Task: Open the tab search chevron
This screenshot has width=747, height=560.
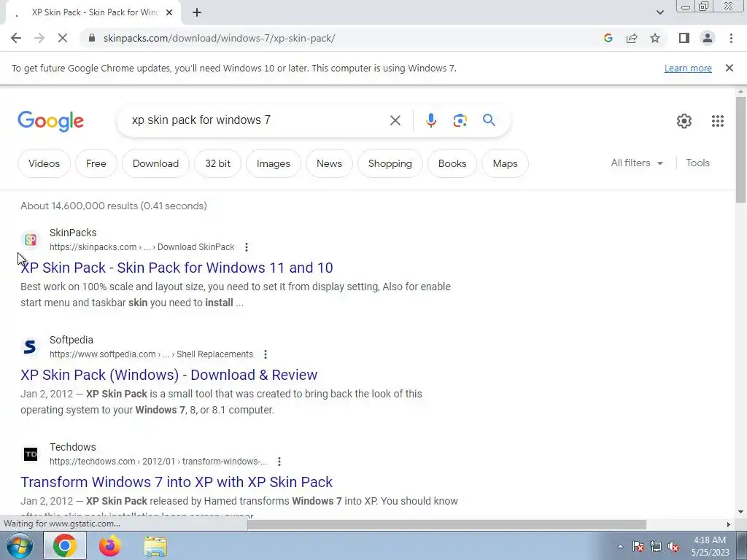Action: click(x=659, y=12)
